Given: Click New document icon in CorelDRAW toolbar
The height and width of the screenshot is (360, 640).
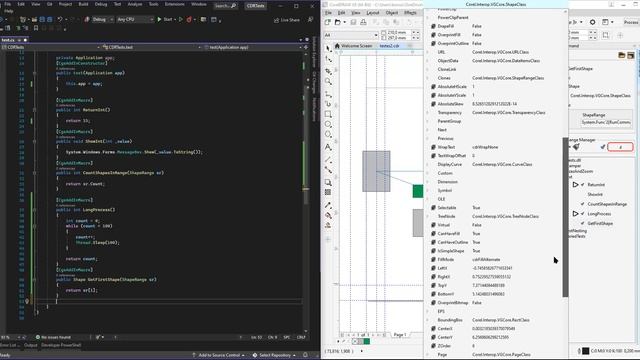Looking at the screenshot, I should (328, 22).
